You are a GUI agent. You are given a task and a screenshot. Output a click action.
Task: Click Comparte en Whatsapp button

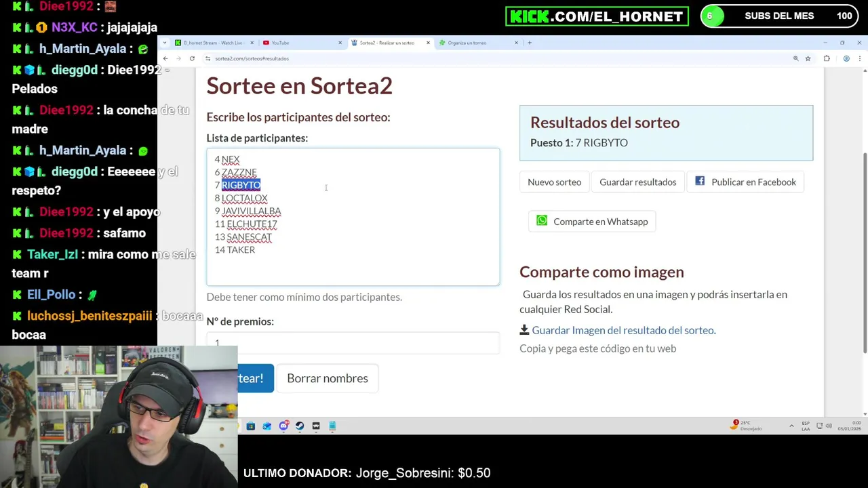[592, 222]
